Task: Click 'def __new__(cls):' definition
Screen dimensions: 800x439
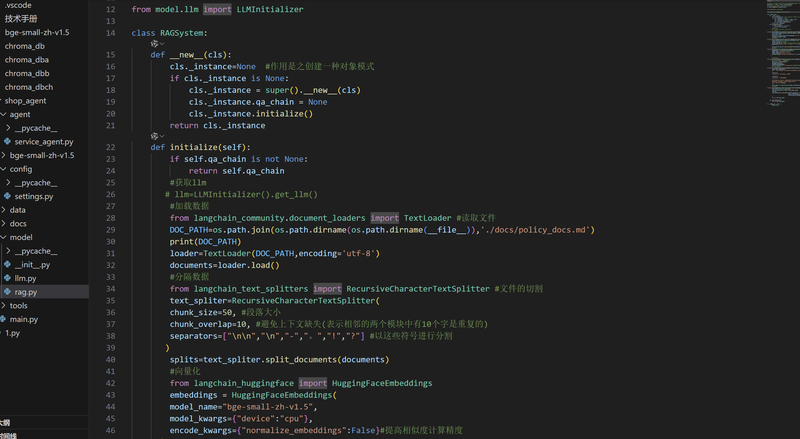Action: (191, 55)
